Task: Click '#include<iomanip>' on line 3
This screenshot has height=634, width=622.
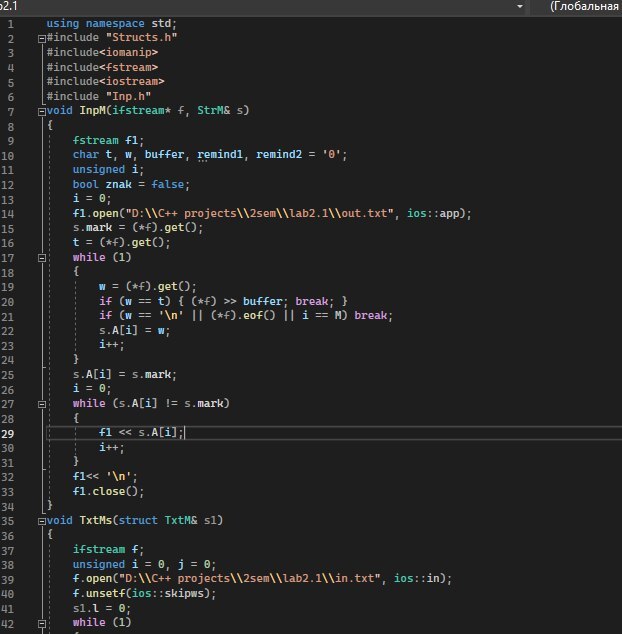Action: click(x=102, y=52)
